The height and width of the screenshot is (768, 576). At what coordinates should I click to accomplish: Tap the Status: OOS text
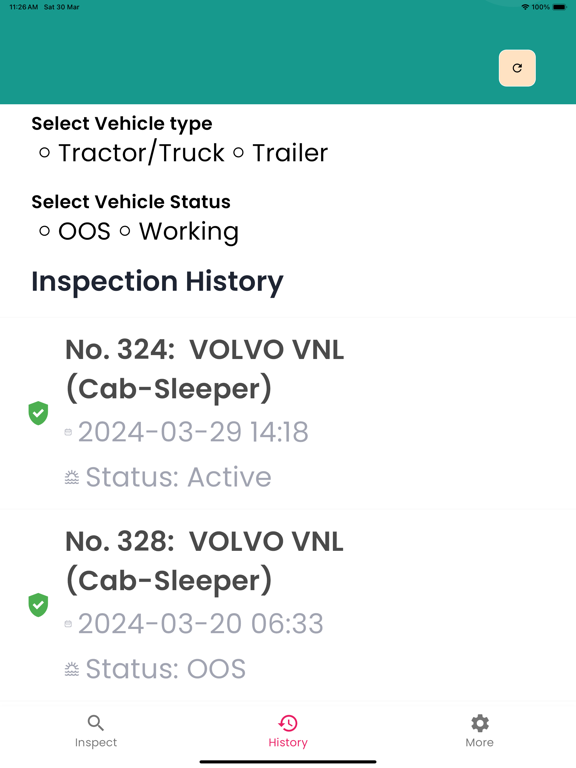[x=166, y=669]
